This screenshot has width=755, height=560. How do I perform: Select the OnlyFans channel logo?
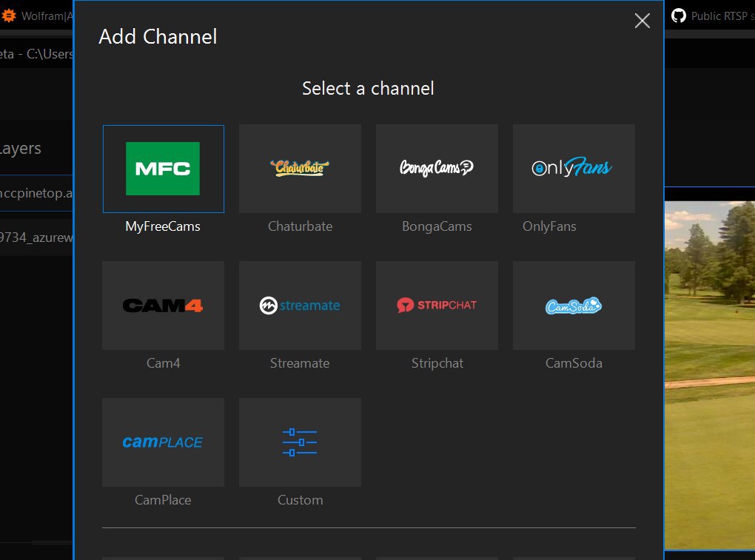click(x=574, y=169)
